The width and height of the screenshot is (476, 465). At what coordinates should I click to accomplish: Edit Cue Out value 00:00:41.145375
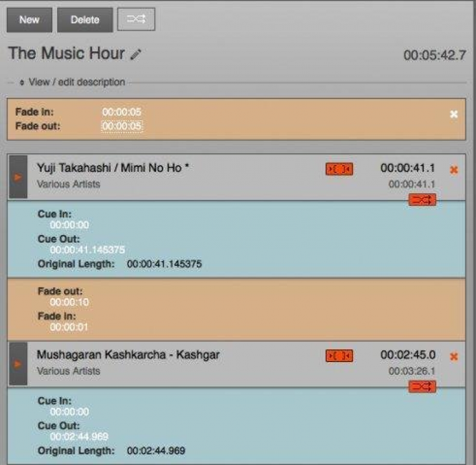[x=88, y=250]
